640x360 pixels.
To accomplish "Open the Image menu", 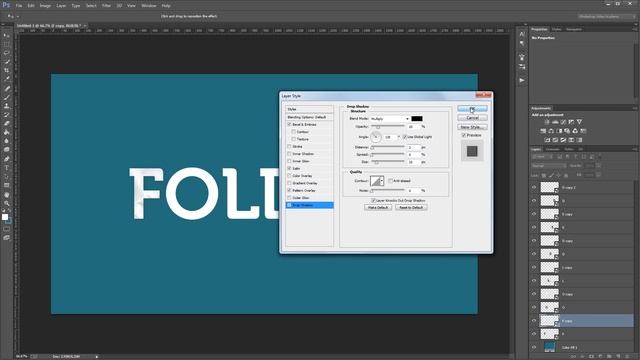I will pos(45,6).
